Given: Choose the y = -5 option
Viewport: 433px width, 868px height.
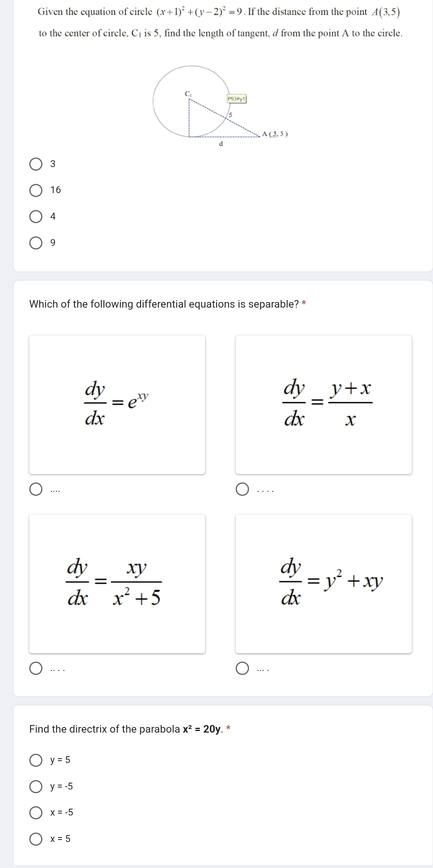Looking at the screenshot, I should click(x=36, y=787).
